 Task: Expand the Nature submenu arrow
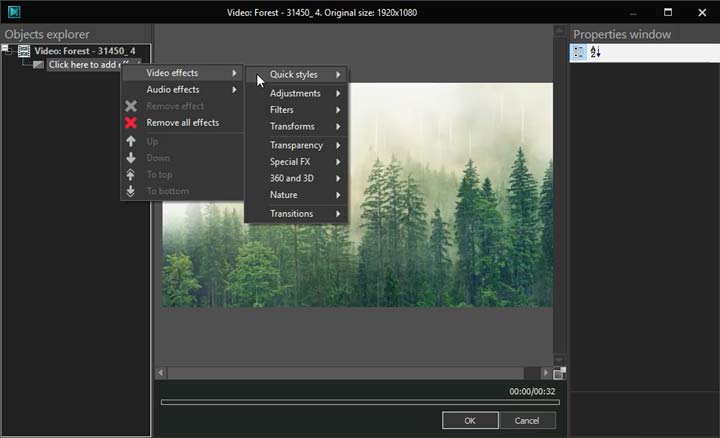point(338,195)
